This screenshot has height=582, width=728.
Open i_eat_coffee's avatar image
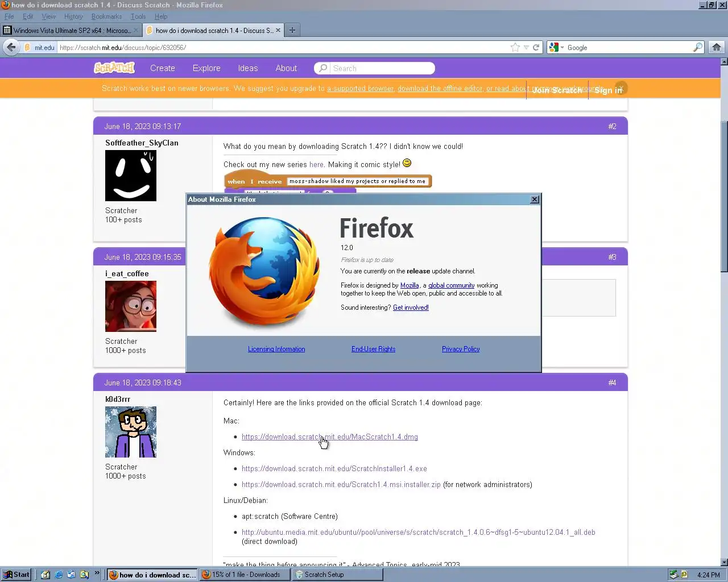[x=131, y=306]
